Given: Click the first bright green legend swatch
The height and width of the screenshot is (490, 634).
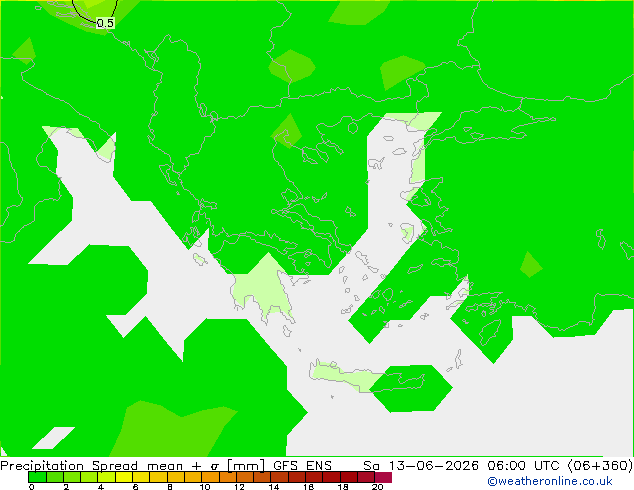Looking at the screenshot, I should tap(37, 477).
